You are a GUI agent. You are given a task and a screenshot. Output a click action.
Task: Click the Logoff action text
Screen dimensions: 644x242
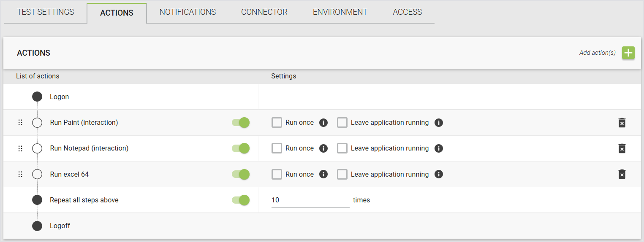coord(60,226)
